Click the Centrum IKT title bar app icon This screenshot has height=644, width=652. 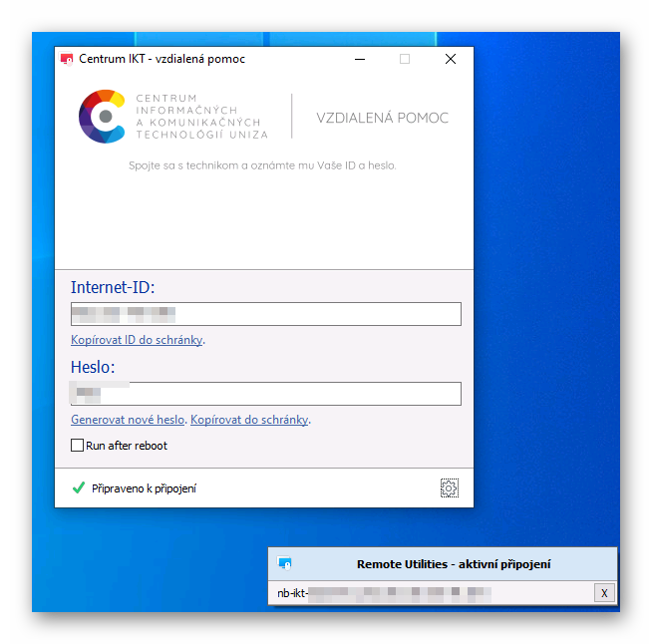(67, 59)
